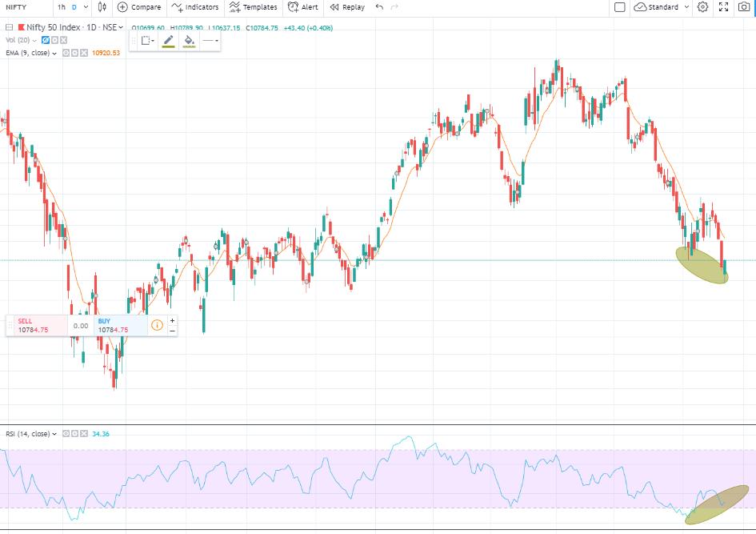Open the Indicators menu

(x=195, y=6)
